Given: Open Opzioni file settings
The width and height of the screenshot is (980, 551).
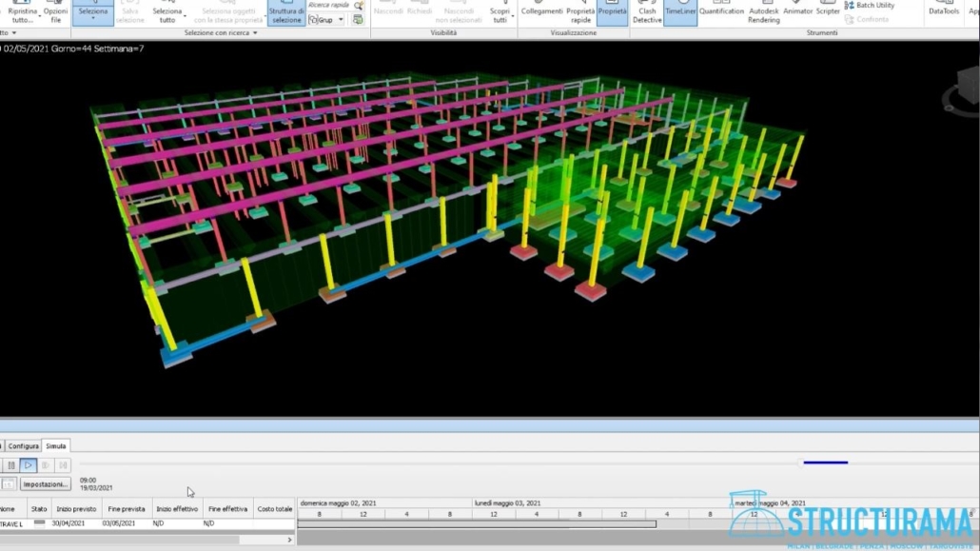Looking at the screenshot, I should coord(55,12).
